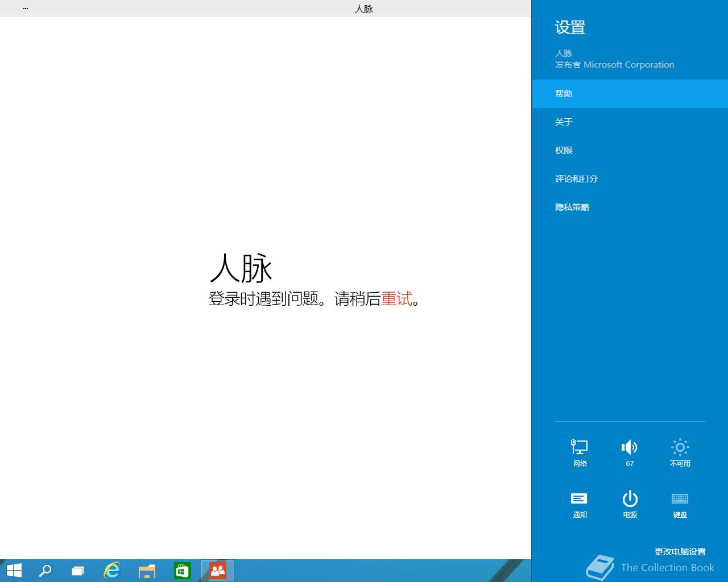Open the Store app from taskbar
The height and width of the screenshot is (582, 728).
182,571
